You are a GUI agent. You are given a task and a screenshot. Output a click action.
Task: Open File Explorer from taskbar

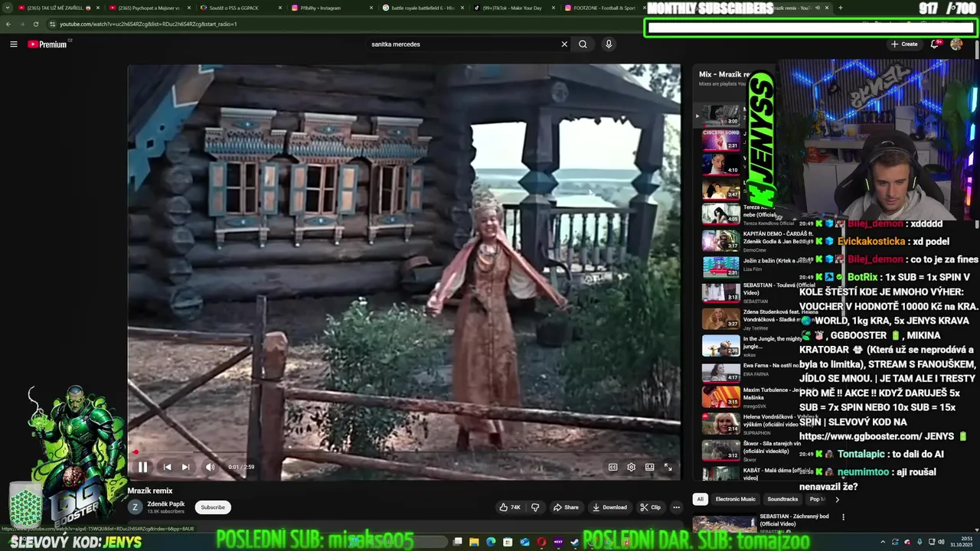[x=474, y=543]
